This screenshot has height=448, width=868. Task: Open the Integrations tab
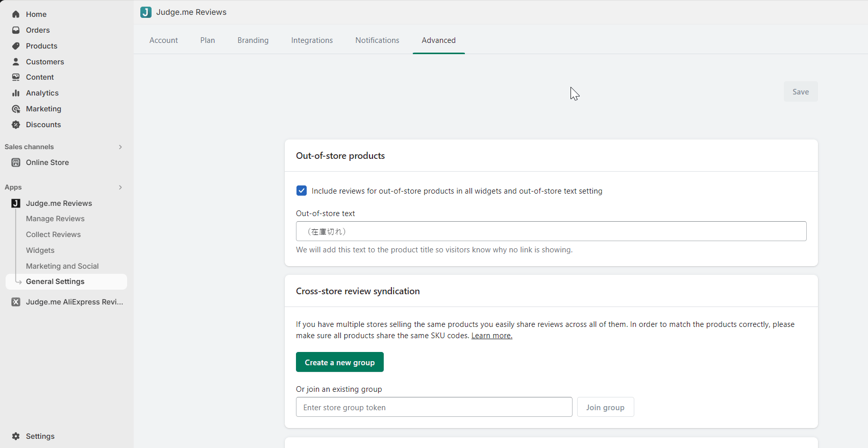coord(312,40)
